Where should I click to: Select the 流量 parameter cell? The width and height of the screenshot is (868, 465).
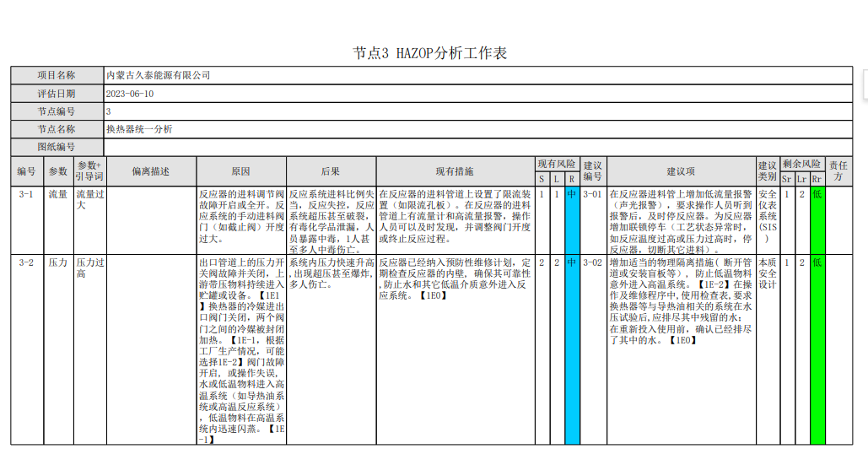[x=59, y=220]
